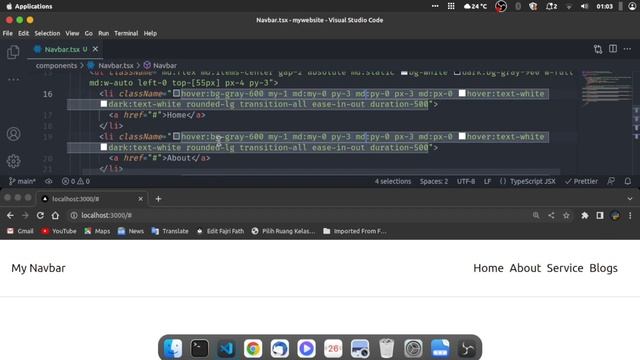This screenshot has height=360, width=640.
Task: Split the editor to the right
Action: pyautogui.click(x=613, y=49)
